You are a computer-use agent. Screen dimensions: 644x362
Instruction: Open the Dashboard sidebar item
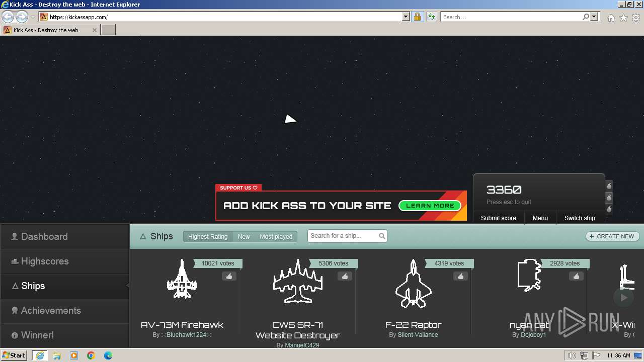[x=64, y=236]
